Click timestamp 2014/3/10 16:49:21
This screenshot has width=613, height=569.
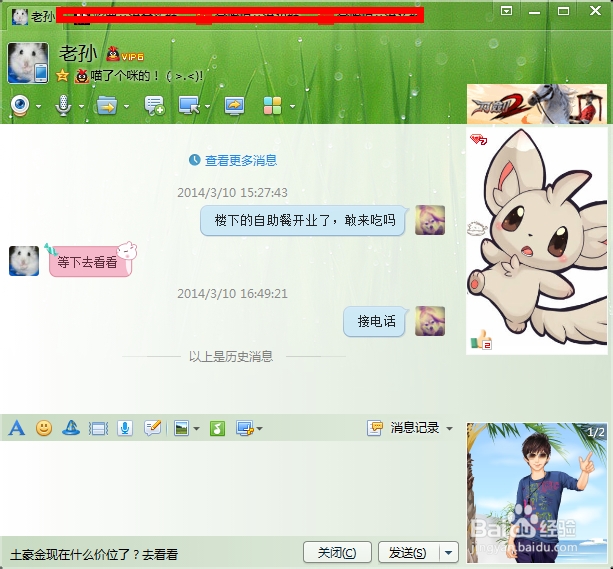pos(233,293)
